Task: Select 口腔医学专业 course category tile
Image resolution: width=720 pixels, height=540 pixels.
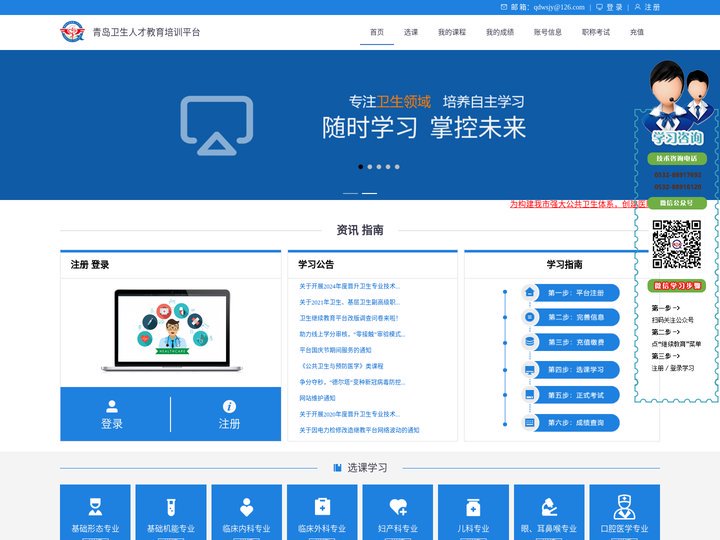Action: coord(624,512)
